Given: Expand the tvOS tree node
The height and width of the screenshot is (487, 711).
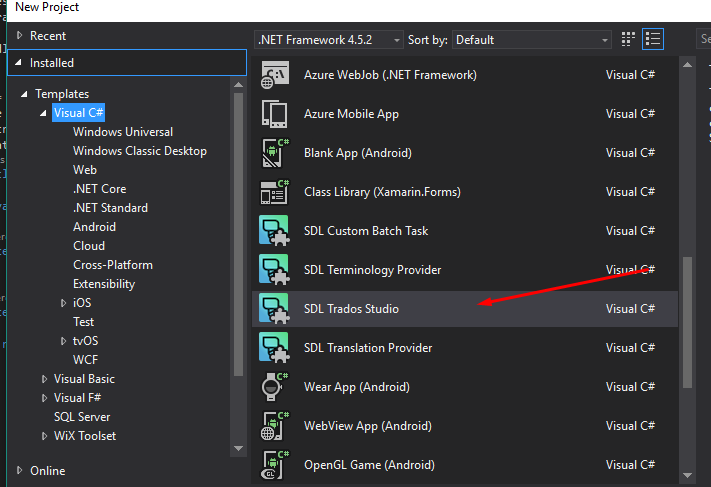Looking at the screenshot, I should 63,341.
